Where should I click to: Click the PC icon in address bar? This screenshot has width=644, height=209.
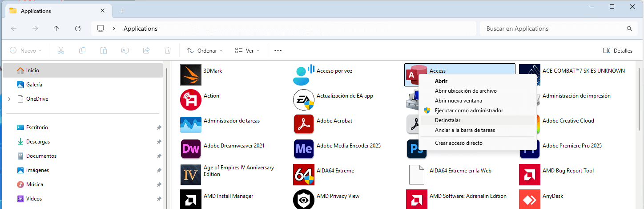(x=101, y=29)
